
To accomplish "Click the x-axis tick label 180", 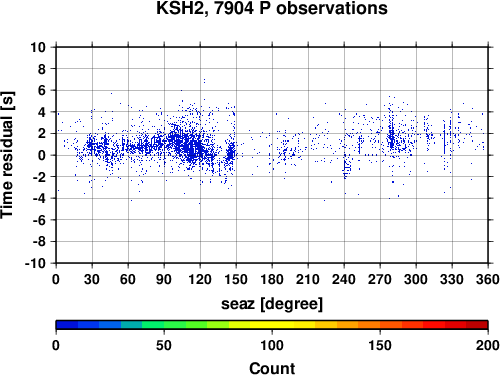I will pos(272,279).
